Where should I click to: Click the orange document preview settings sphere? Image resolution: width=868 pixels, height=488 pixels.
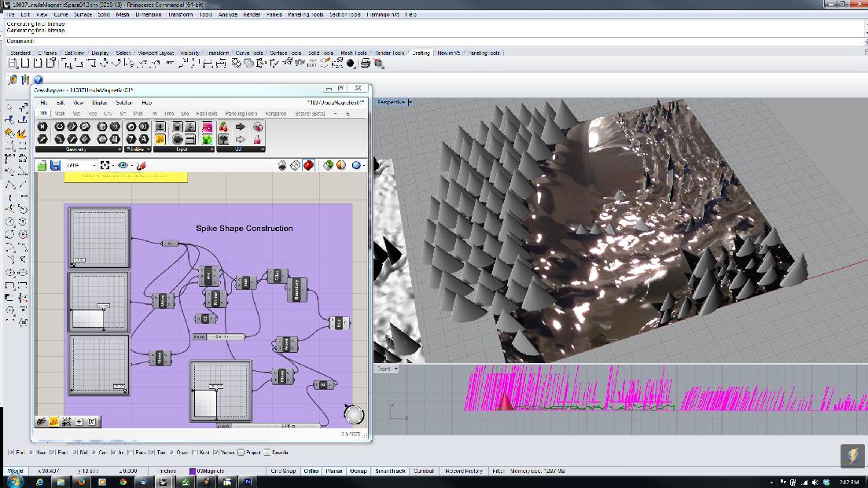pos(341,166)
